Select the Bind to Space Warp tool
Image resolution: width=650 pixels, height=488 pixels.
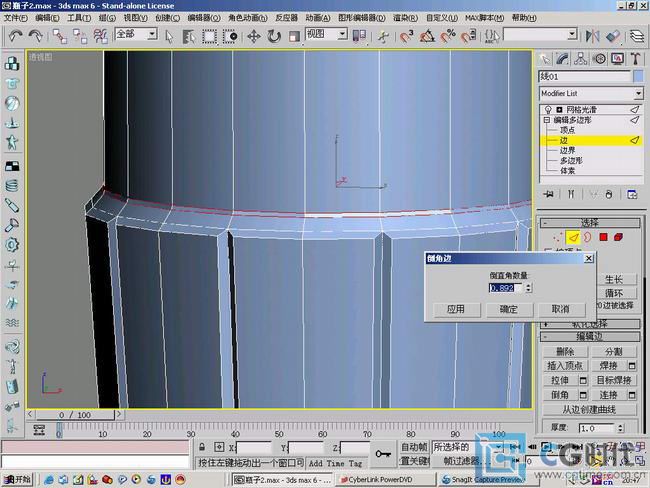[x=100, y=36]
